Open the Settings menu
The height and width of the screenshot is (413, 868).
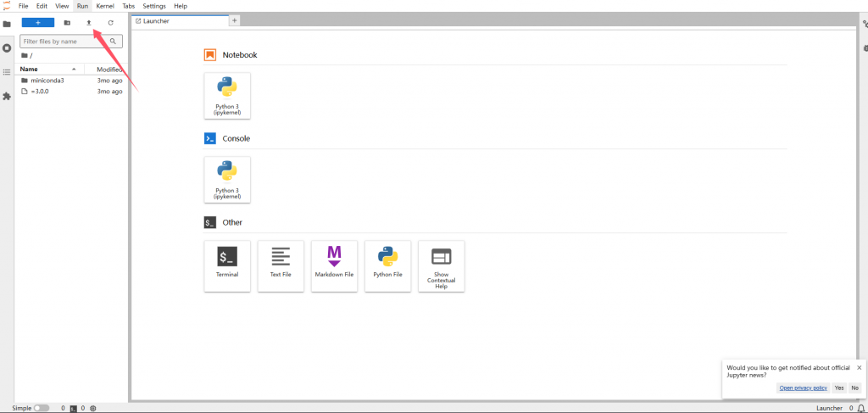click(154, 6)
